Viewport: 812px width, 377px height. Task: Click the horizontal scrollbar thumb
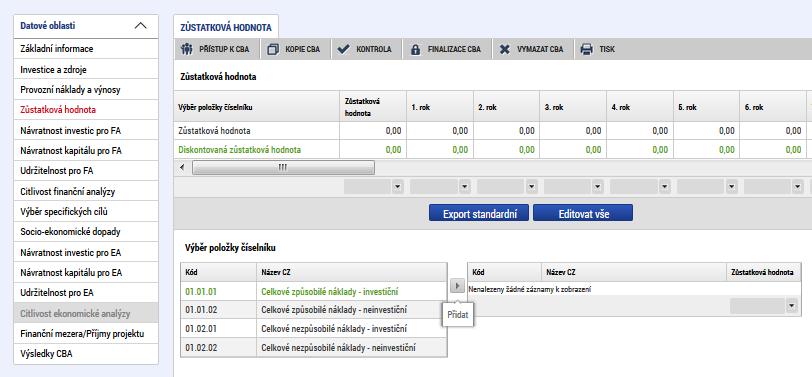283,167
